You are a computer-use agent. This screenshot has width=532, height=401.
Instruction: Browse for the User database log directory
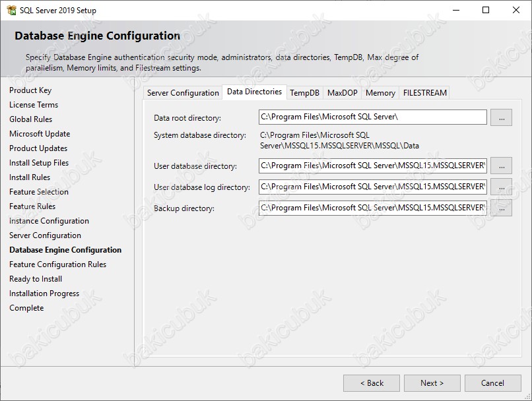(501, 187)
